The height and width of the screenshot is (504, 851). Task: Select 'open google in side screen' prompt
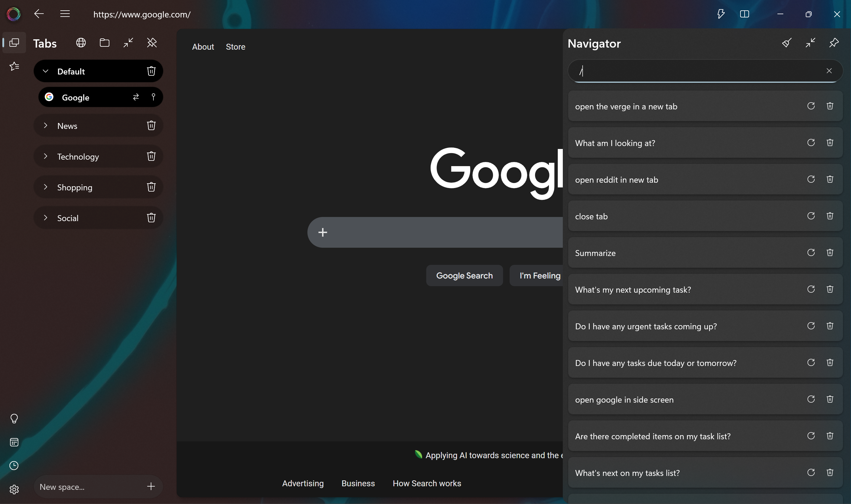(x=705, y=399)
